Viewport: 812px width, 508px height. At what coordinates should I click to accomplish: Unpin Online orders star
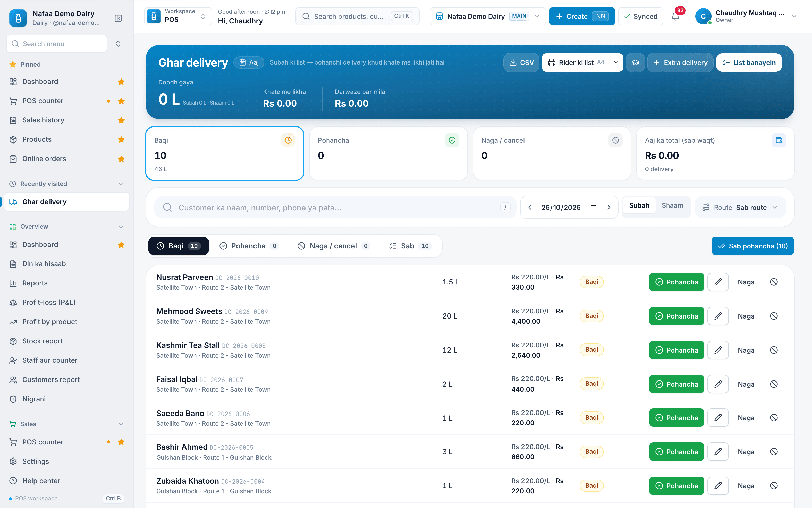coord(122,159)
